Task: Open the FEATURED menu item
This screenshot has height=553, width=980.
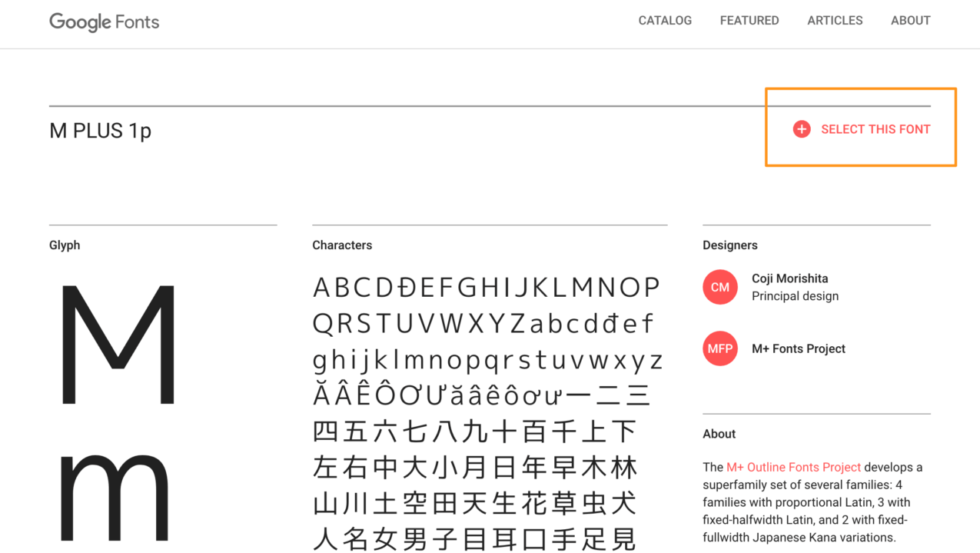Action: 749,21
